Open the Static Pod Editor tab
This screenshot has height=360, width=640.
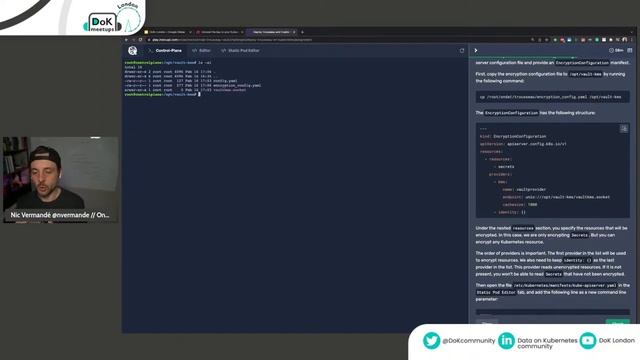[240, 50]
